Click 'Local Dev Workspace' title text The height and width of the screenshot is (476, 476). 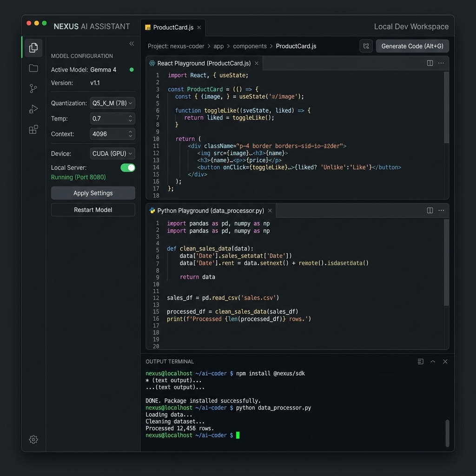click(x=411, y=26)
